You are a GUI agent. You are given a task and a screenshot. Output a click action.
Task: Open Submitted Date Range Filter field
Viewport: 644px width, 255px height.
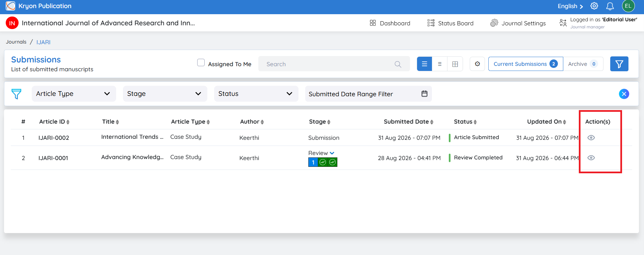coord(368,94)
